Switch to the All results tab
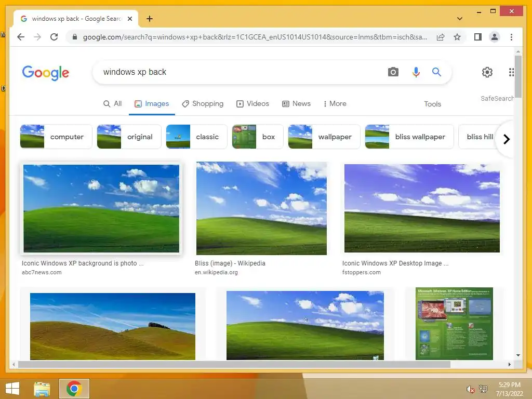Viewport: 532px width, 399px height. [x=112, y=104]
